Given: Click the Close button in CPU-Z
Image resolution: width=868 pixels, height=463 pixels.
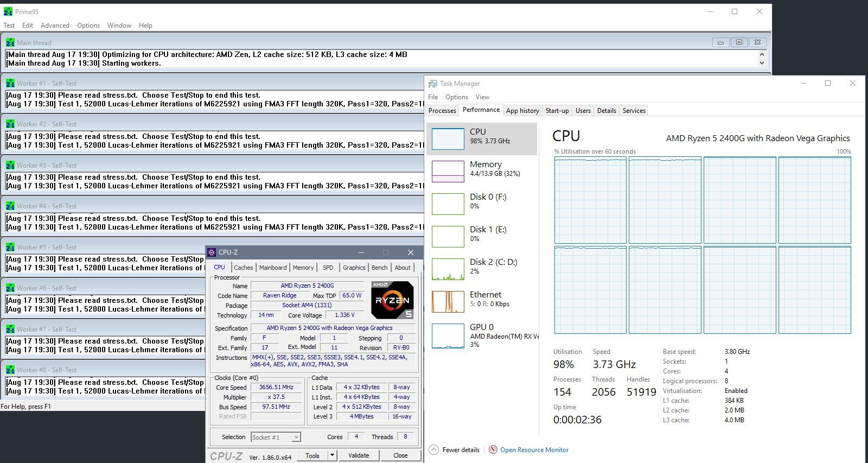Looking at the screenshot, I should tap(400, 455).
